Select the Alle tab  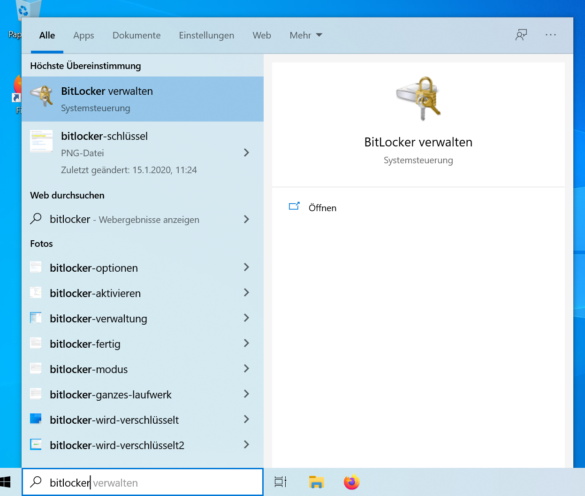[47, 35]
